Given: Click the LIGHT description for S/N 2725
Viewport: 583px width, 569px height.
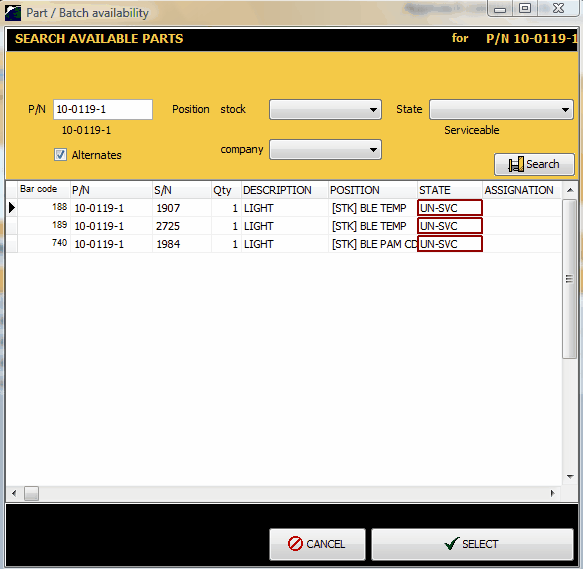Looking at the screenshot, I should coord(285,225).
